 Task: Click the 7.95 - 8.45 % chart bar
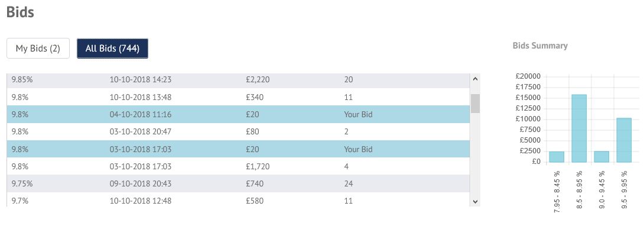point(557,157)
